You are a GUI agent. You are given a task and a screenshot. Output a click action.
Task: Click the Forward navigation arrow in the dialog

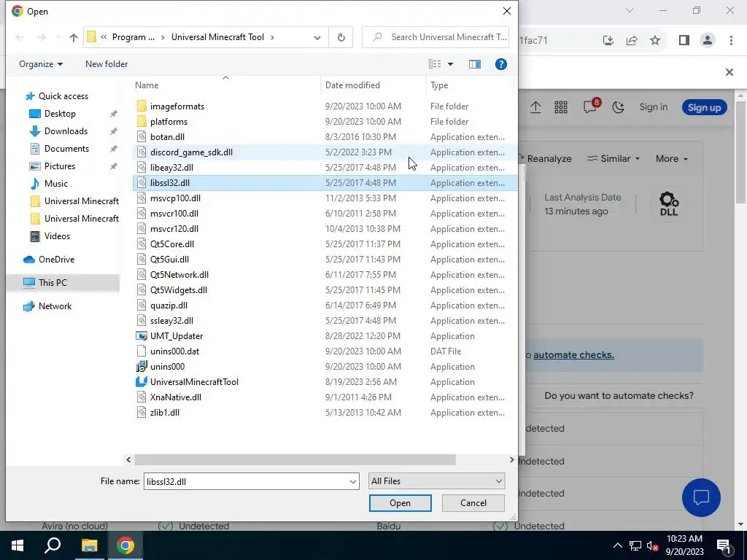tap(42, 37)
